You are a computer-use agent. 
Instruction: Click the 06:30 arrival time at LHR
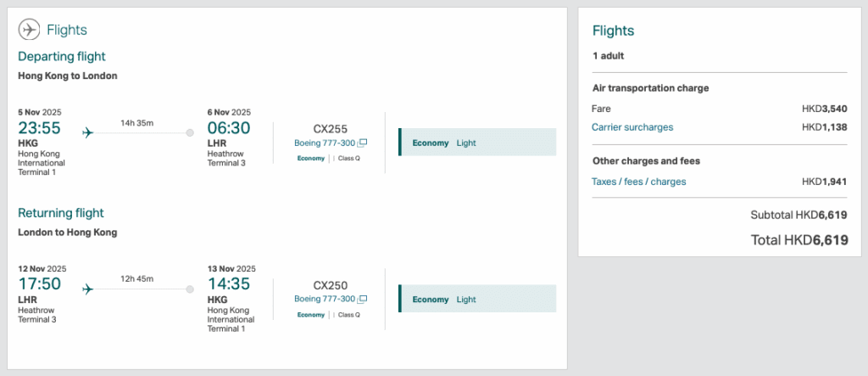point(229,128)
